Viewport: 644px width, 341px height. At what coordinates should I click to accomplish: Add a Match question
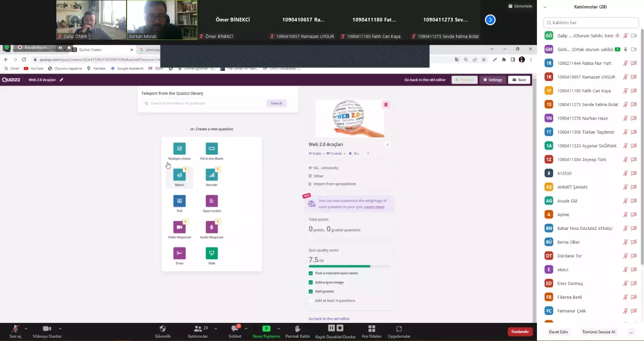pos(180,177)
